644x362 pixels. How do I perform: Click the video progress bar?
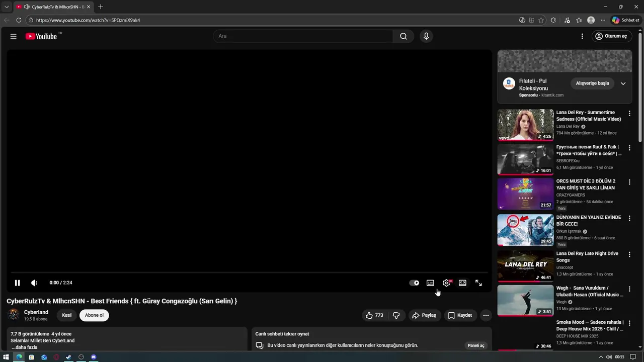[249, 273]
